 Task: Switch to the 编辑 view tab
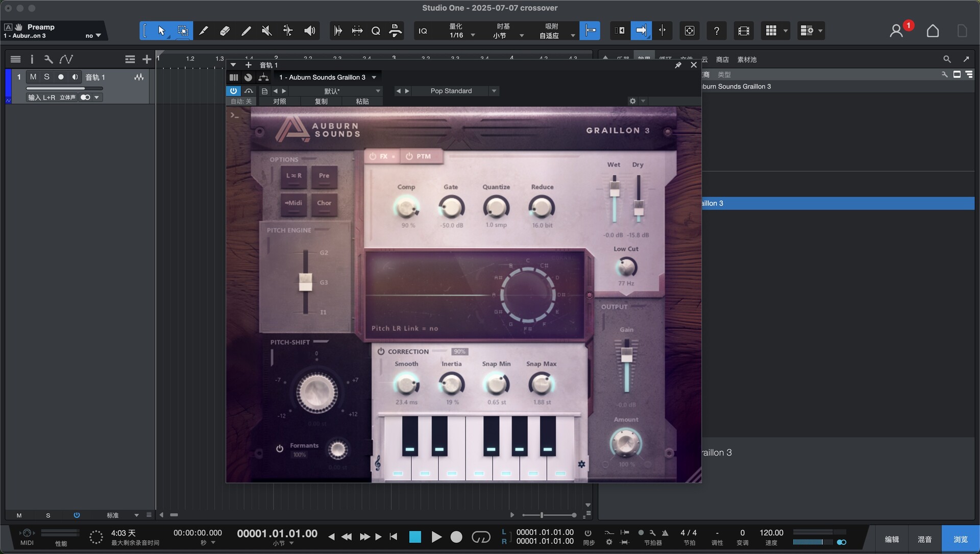point(892,539)
